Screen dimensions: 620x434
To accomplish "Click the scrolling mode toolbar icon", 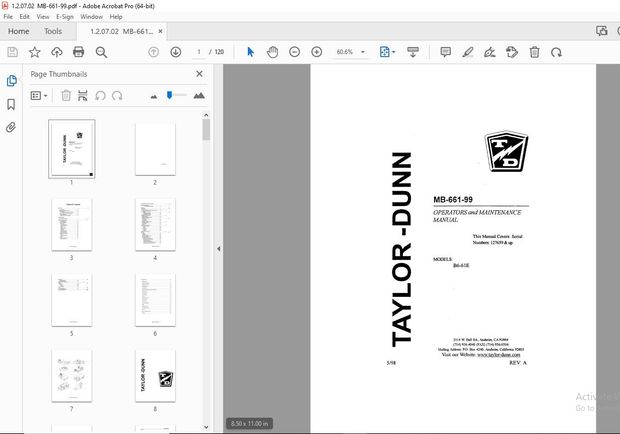I will [x=413, y=52].
